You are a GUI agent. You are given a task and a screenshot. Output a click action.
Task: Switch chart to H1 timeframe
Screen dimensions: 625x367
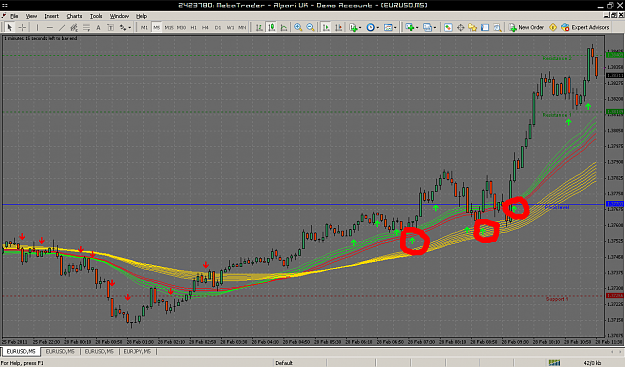click(194, 27)
